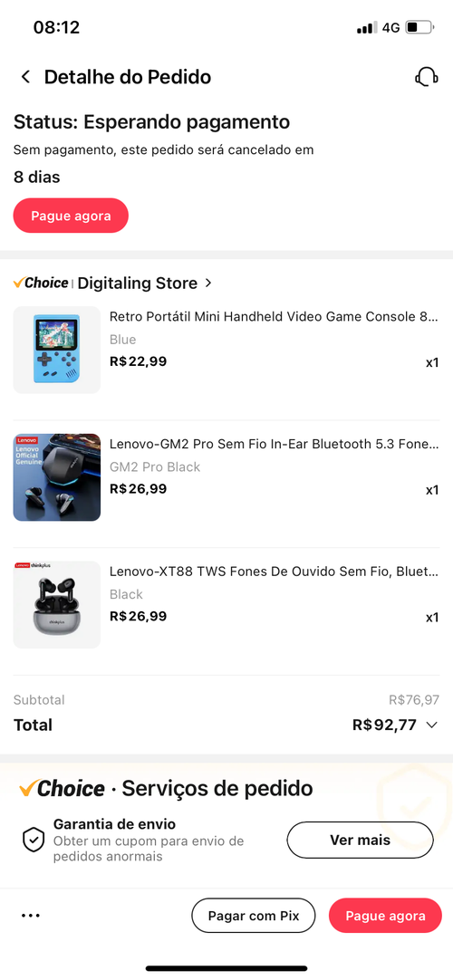Open Digitaling Store via chevron
This screenshot has width=453, height=980.
[208, 283]
